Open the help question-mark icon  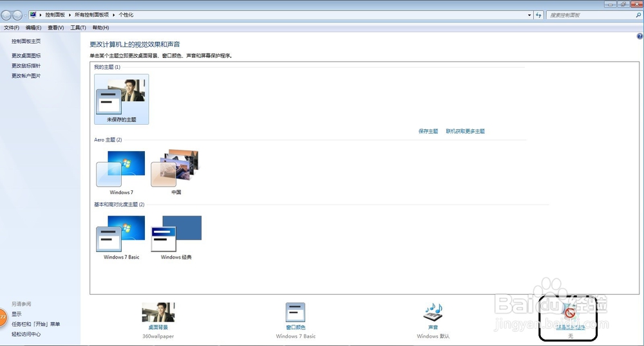639,36
